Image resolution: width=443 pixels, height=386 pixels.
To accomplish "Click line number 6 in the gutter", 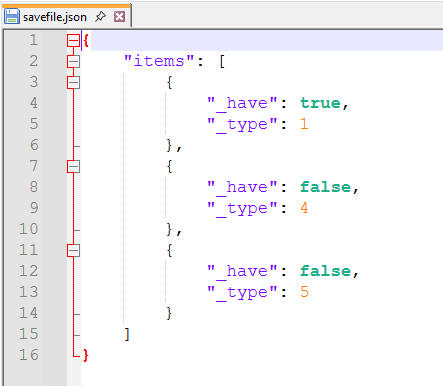I will click(33, 145).
